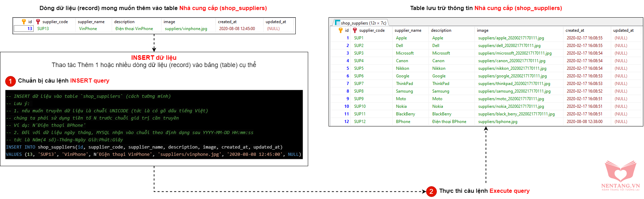The image size is (644, 199).
Task: Click the table icon on the shop_suppliers tab
Action: coord(338,23)
